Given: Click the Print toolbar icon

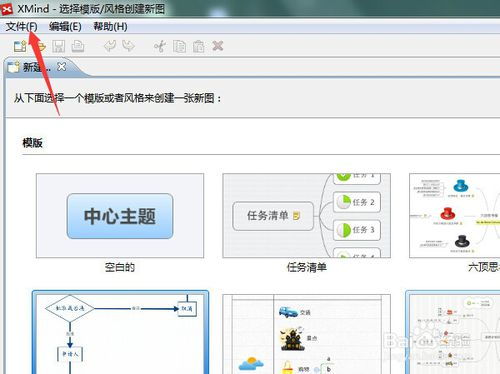Looking at the screenshot, I should 78,46.
